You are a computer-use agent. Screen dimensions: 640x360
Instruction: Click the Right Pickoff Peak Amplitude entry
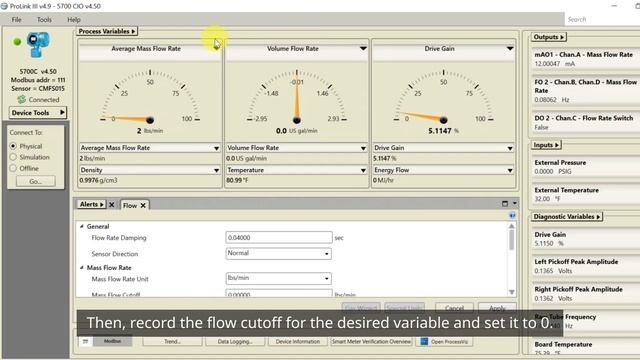(x=586, y=293)
